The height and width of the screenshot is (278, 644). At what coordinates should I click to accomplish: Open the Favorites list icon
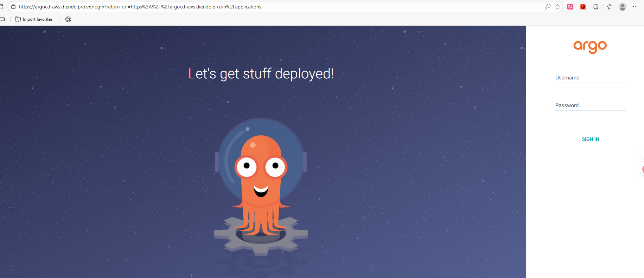point(610,7)
